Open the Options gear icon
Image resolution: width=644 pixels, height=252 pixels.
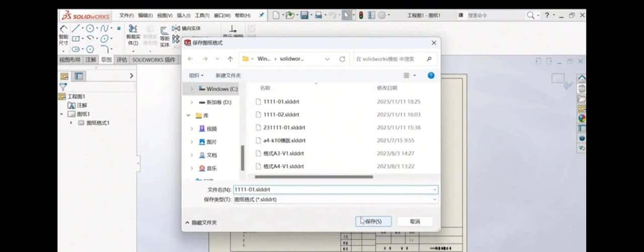pyautogui.click(x=382, y=16)
